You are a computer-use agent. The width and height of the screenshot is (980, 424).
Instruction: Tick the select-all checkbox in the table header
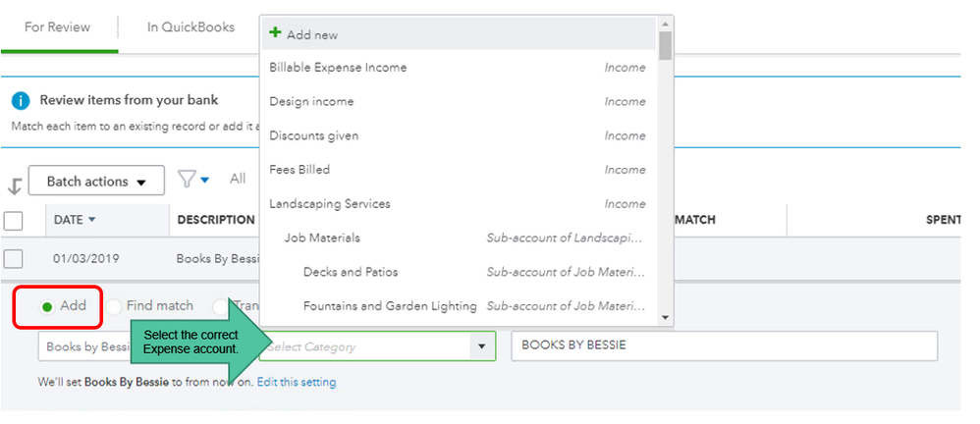coord(14,220)
